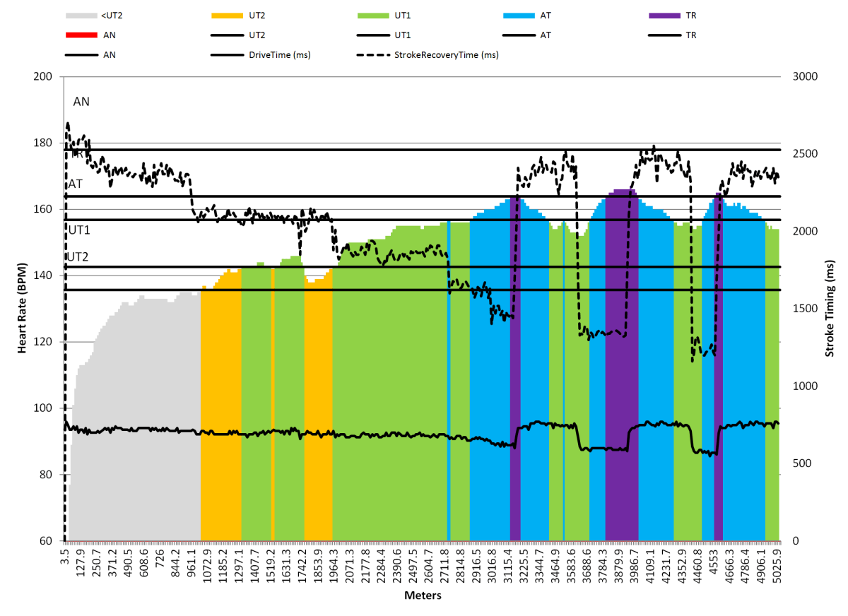Select the red AN legend swatch
Image resolution: width=848 pixels, height=616 pixels.
coord(82,34)
